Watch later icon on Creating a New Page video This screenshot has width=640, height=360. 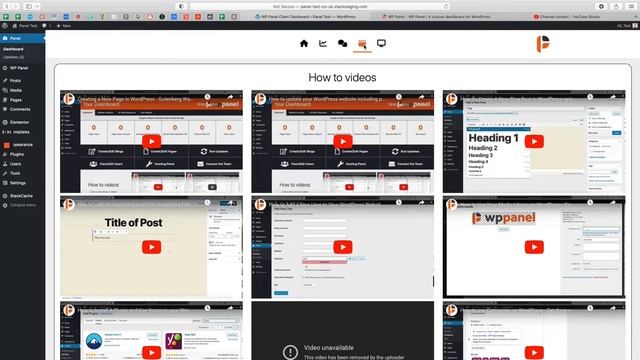click(x=207, y=97)
